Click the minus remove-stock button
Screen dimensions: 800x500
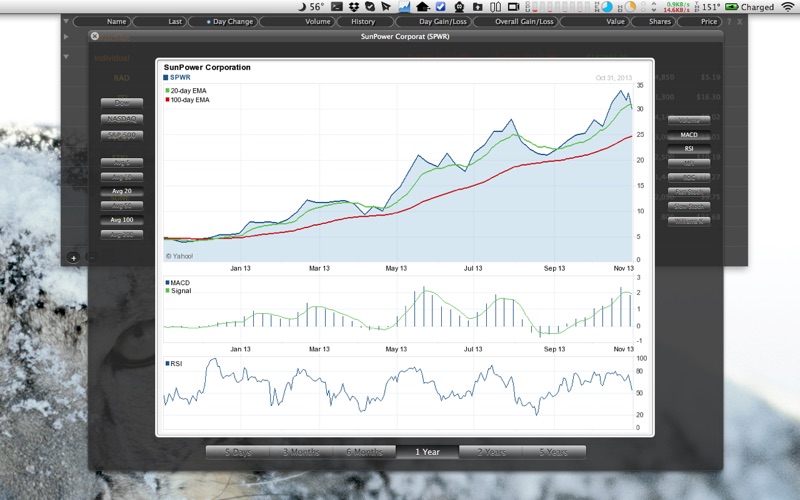tap(92, 258)
